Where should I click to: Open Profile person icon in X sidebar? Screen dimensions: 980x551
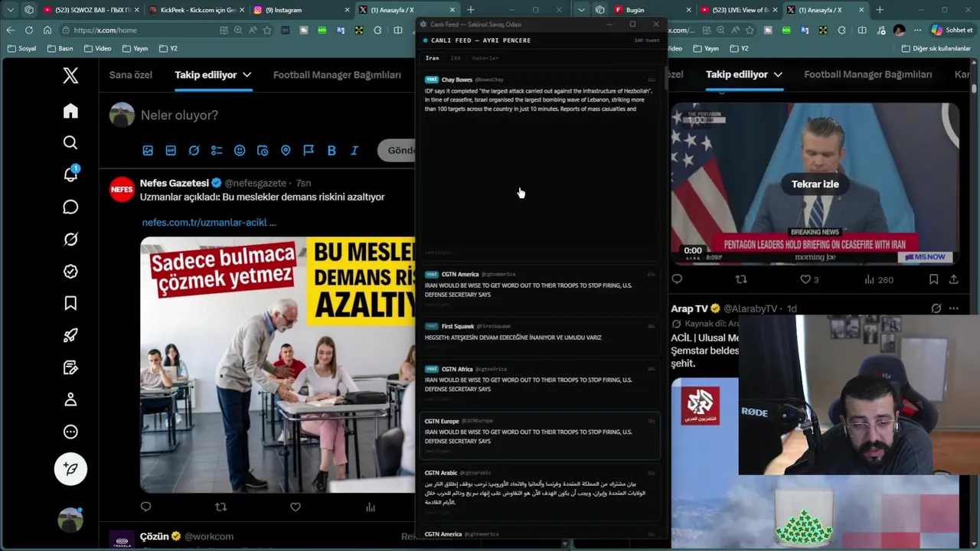70,399
